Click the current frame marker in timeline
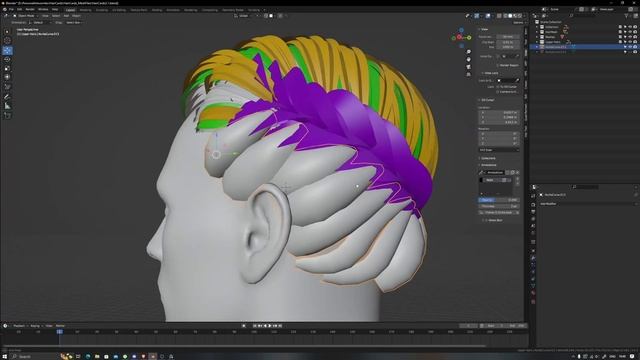The width and height of the screenshot is (640, 360). [60, 332]
